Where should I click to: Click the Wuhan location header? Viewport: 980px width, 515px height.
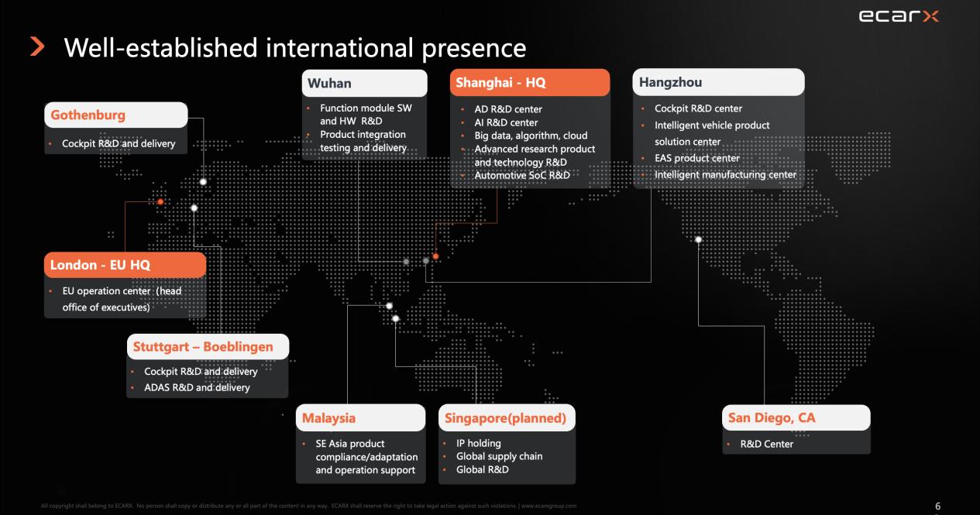[364, 83]
